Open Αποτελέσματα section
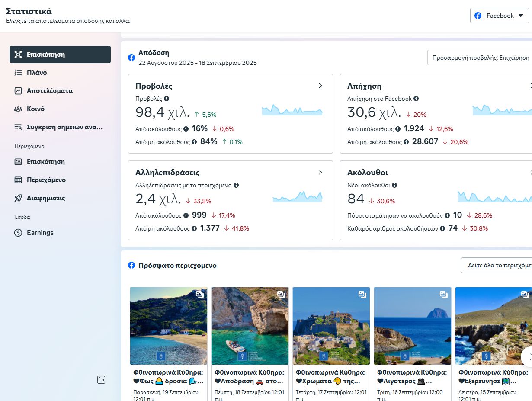 pos(60,91)
